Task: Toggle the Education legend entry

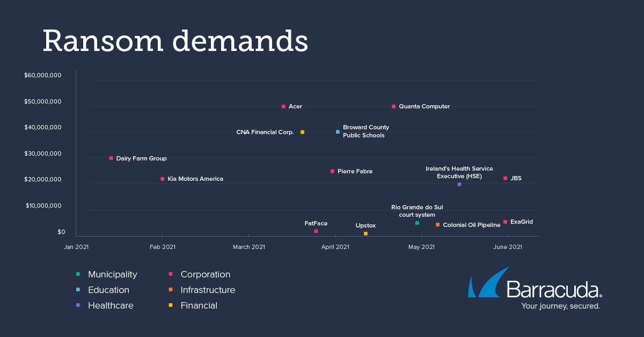Action: tap(108, 290)
